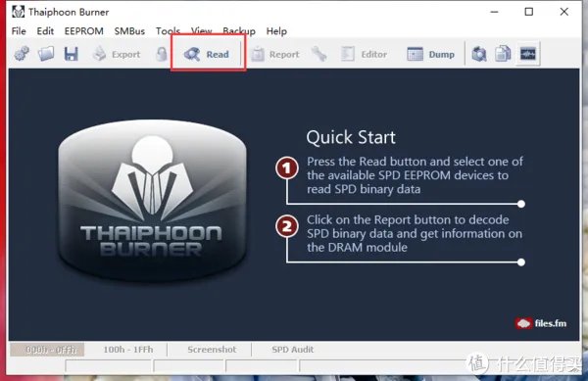This screenshot has height=381, width=588.
Task: Switch to the 100h - 1FFh tab
Action: tap(127, 349)
